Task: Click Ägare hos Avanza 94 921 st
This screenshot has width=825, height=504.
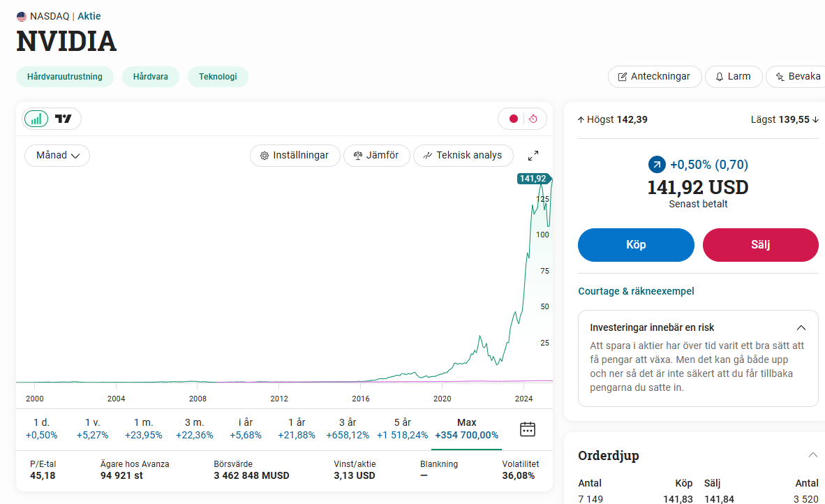Action: 135,470
